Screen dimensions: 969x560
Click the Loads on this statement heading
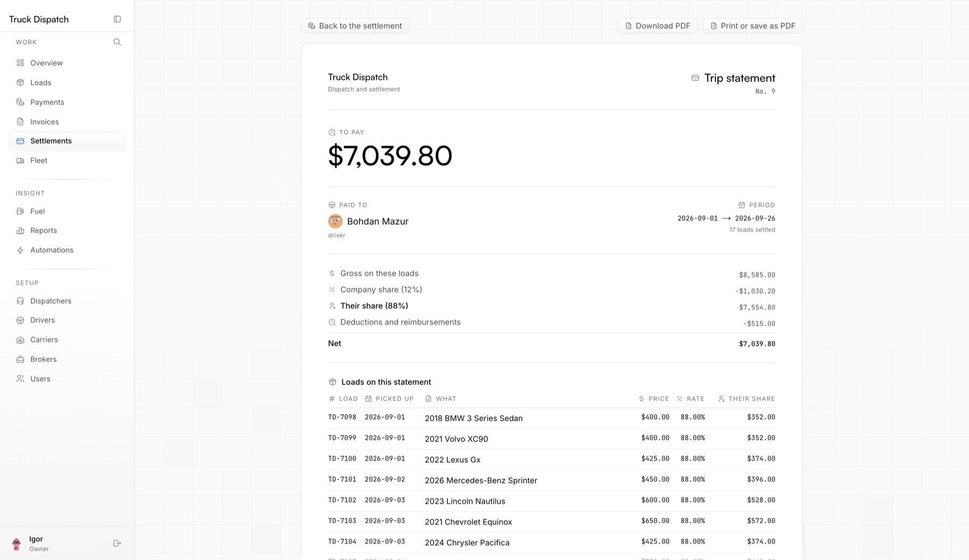click(x=386, y=382)
